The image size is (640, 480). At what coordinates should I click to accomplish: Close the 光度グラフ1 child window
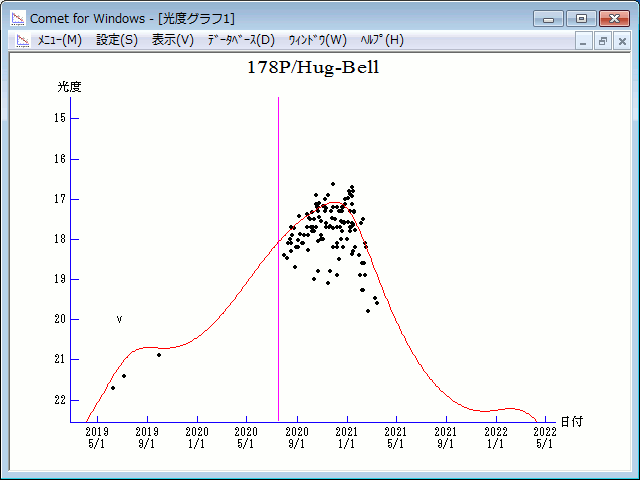coord(622,41)
